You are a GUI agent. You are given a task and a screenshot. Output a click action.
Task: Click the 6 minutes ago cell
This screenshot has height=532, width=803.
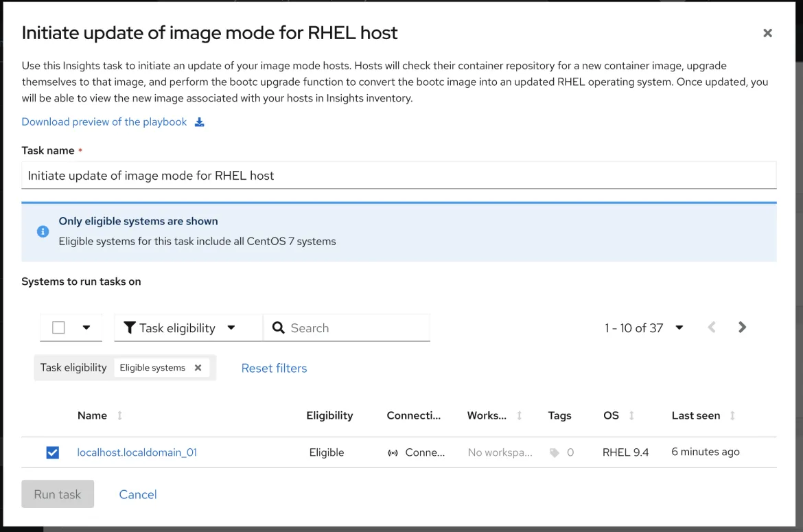(705, 452)
